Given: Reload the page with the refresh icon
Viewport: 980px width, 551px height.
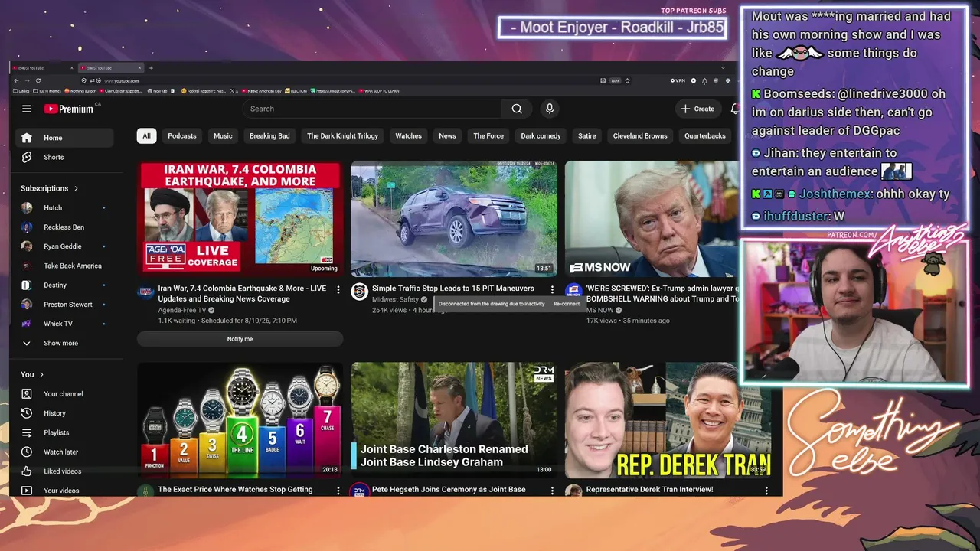Looking at the screenshot, I should tap(38, 80).
